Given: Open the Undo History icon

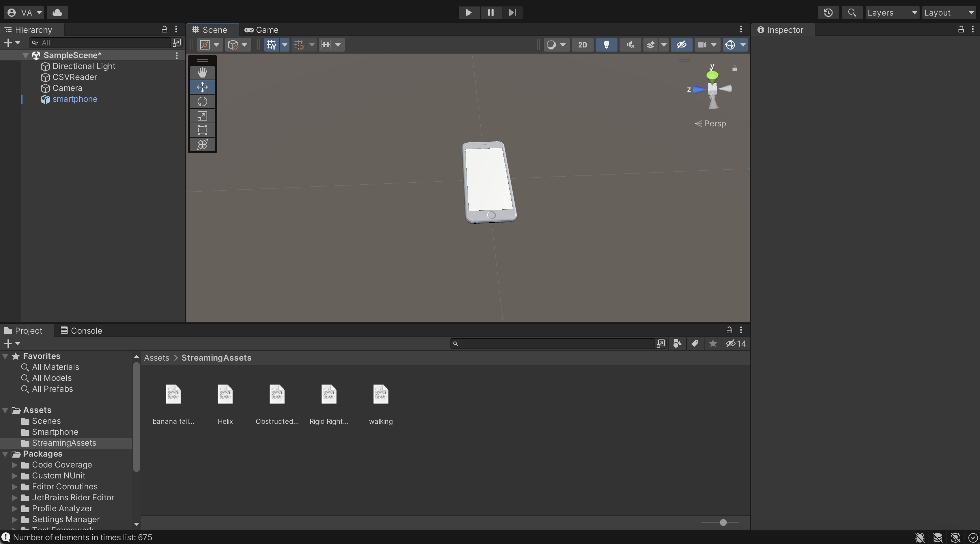Looking at the screenshot, I should coord(828,13).
